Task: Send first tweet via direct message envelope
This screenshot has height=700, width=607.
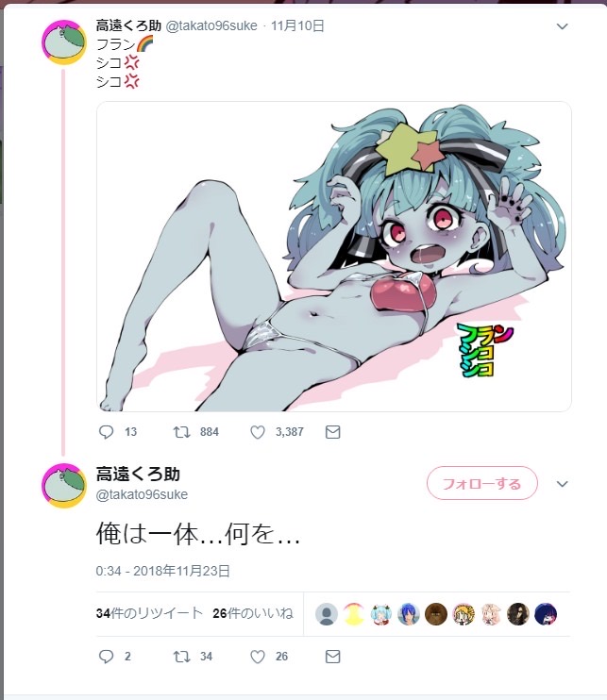Action: pos(332,432)
